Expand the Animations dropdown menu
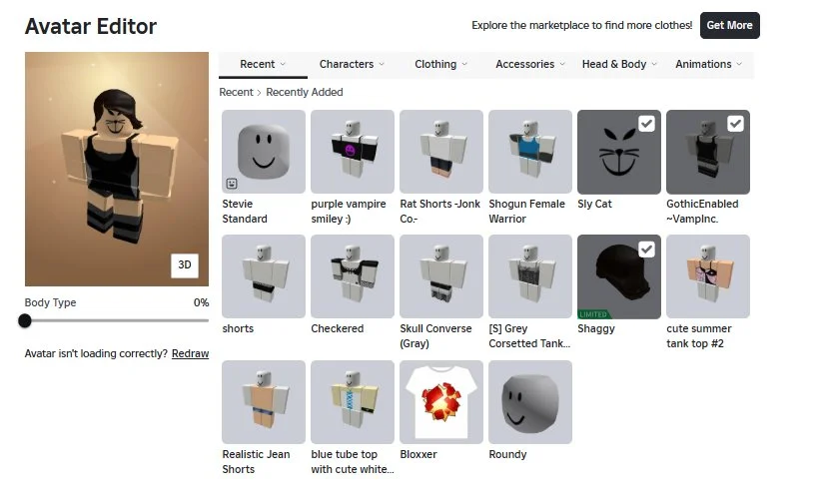The width and height of the screenshot is (834, 504). [708, 64]
